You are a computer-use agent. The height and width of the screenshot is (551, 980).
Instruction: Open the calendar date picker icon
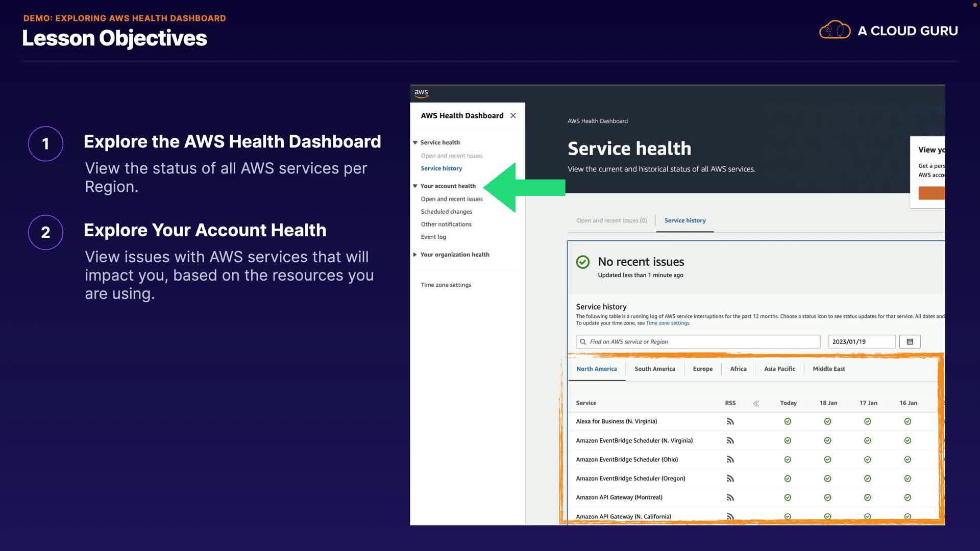(x=910, y=342)
